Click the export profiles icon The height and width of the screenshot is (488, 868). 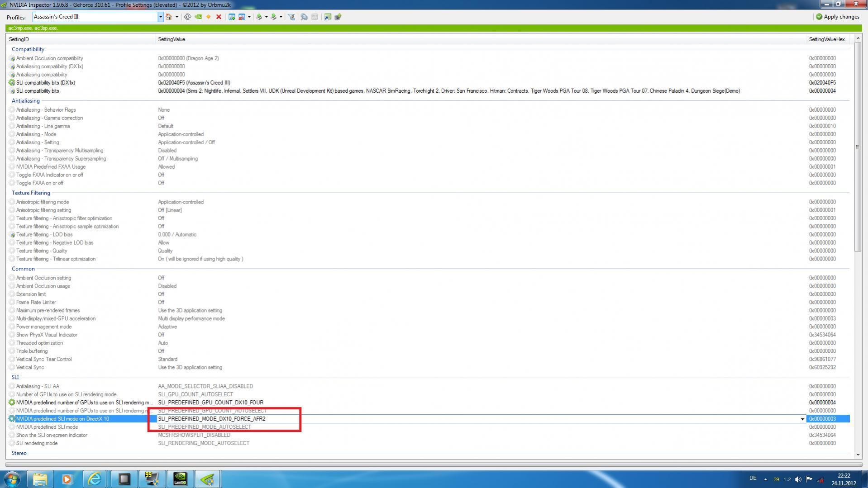(x=259, y=17)
